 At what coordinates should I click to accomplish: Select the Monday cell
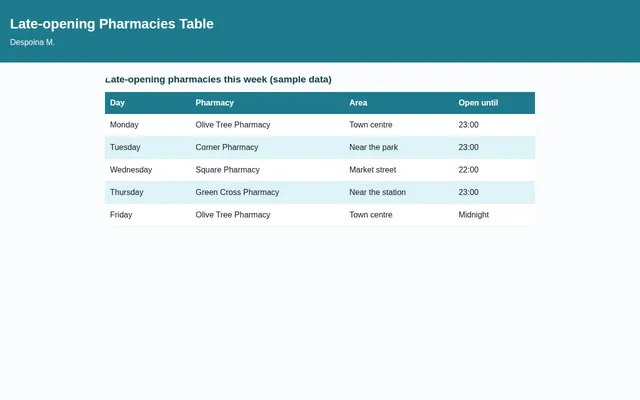pos(148,125)
